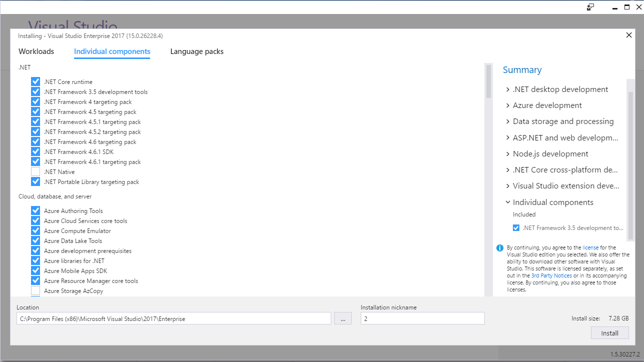The image size is (644, 362).
Task: Click the blue info icon beside license text
Action: click(499, 248)
